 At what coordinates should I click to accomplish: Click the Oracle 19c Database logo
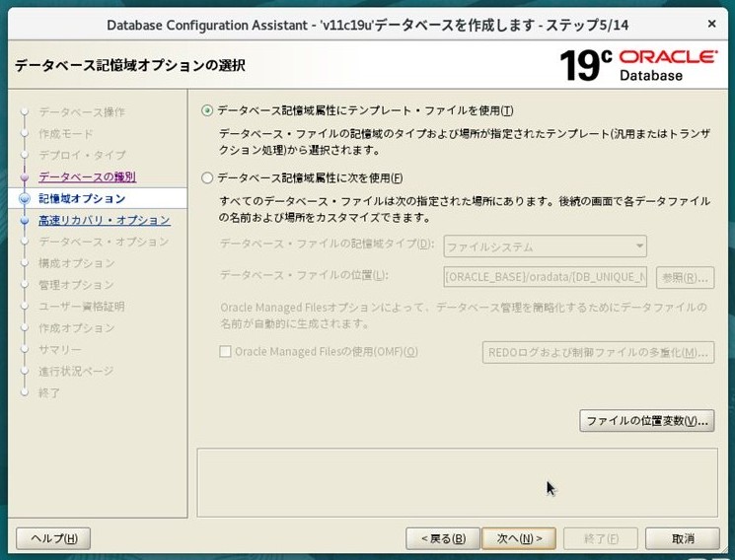(x=638, y=65)
